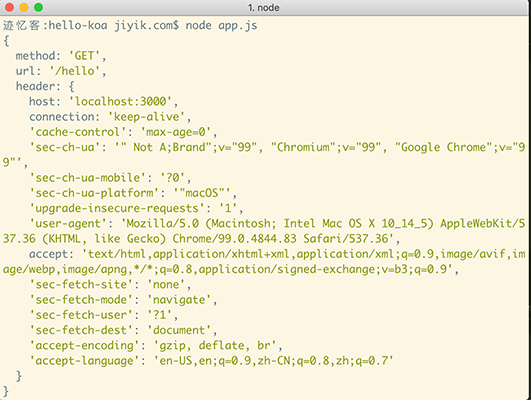Screen dimensions: 531x400
Task: Click the 'sec-ch-ua-mobile' line
Action: (110, 177)
